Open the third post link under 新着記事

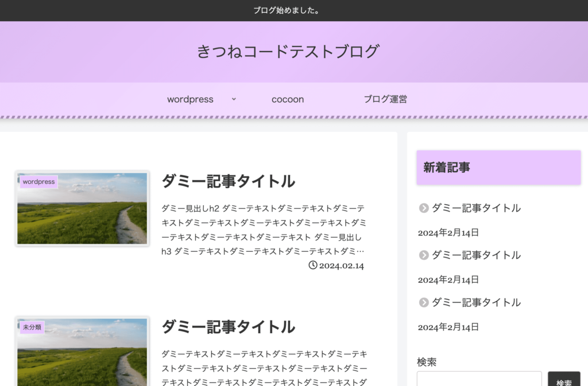(476, 302)
